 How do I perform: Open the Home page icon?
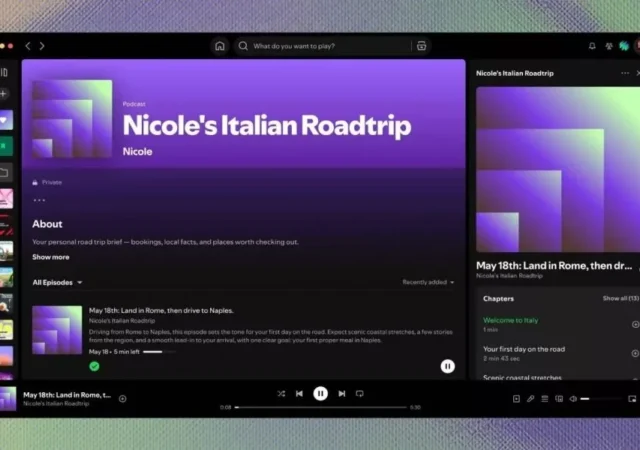[220, 46]
